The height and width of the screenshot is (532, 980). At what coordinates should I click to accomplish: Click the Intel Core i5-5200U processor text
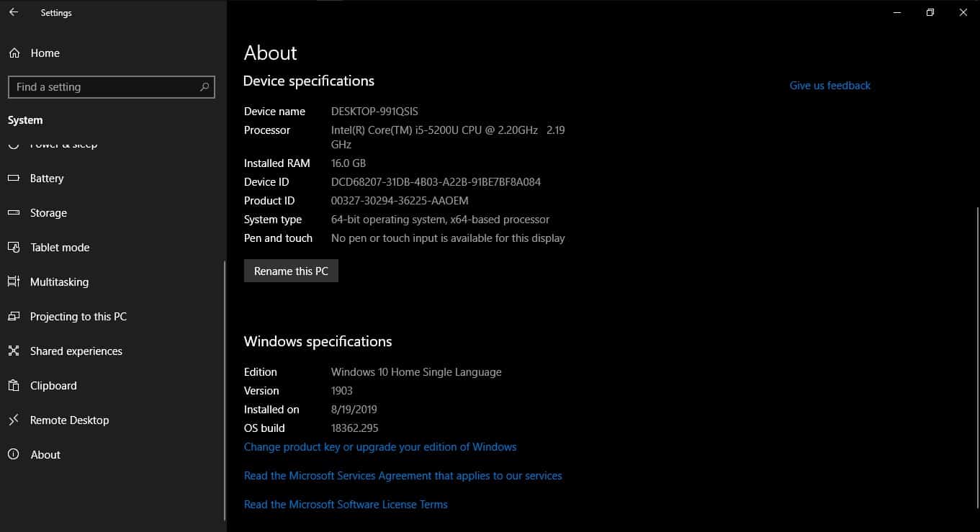tap(448, 137)
